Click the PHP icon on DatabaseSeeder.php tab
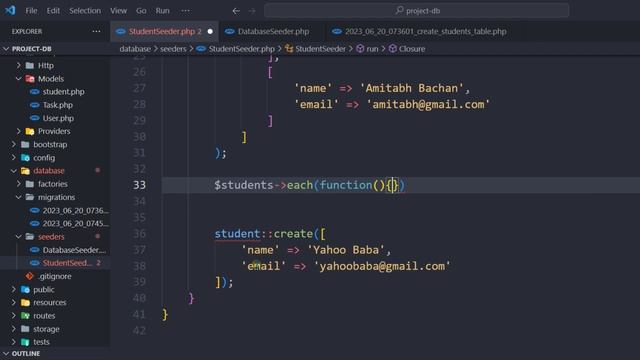 pyautogui.click(x=230, y=31)
